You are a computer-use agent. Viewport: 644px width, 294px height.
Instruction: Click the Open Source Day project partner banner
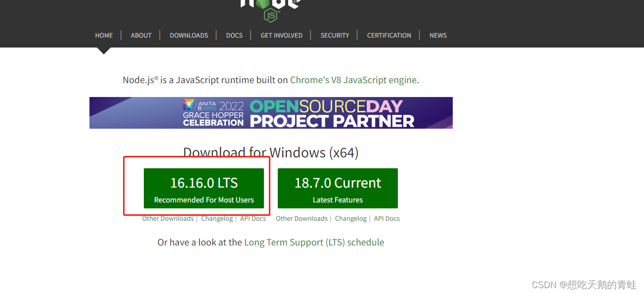pyautogui.click(x=271, y=113)
